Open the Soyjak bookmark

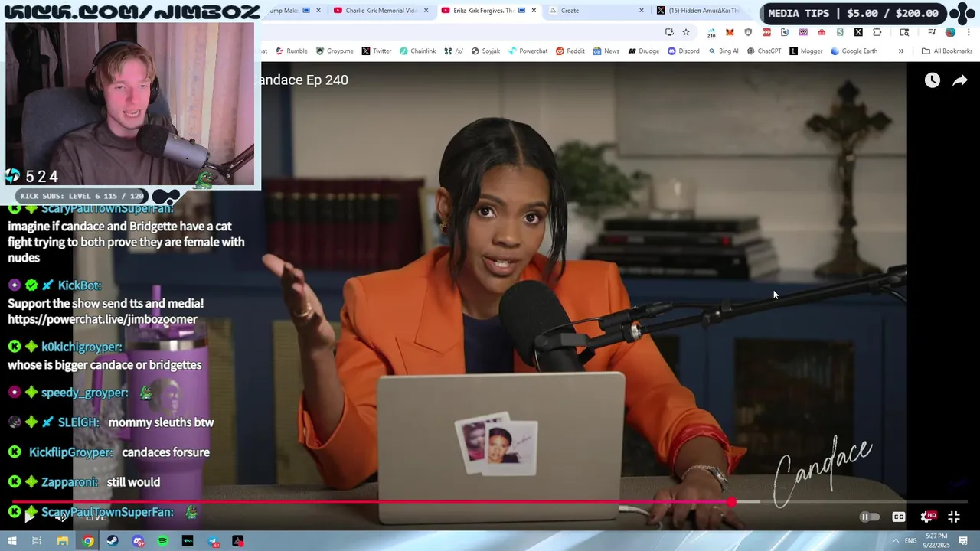[x=485, y=51]
